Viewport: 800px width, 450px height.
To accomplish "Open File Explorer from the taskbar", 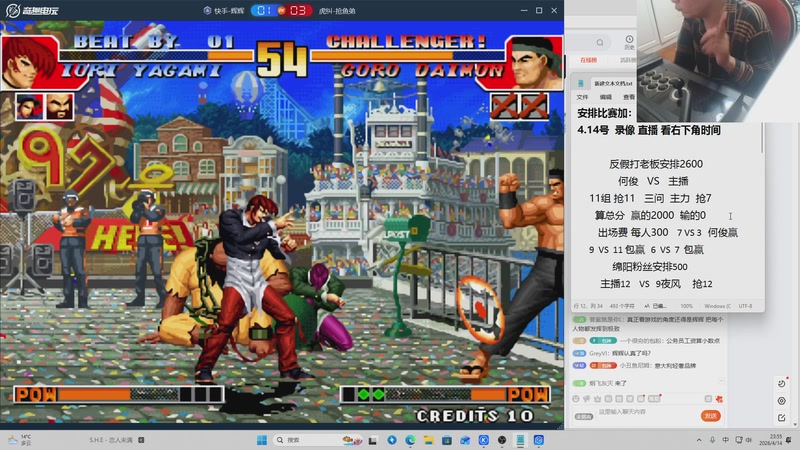I will (428, 440).
